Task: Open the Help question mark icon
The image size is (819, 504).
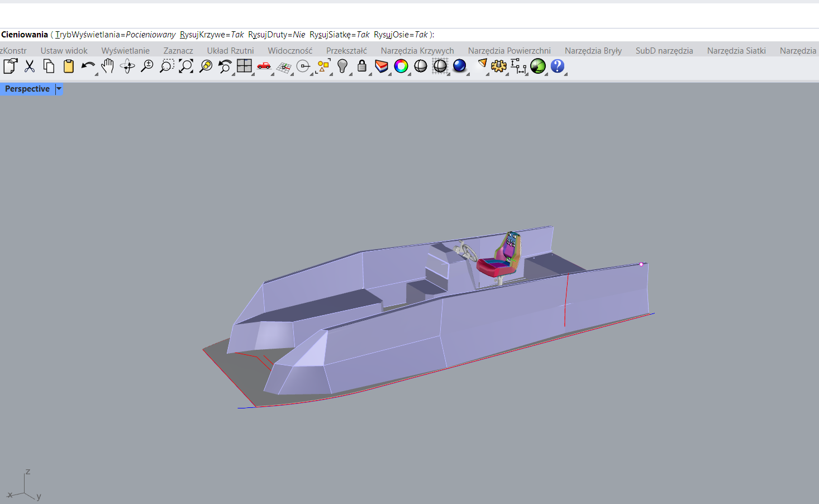Action: [557, 66]
